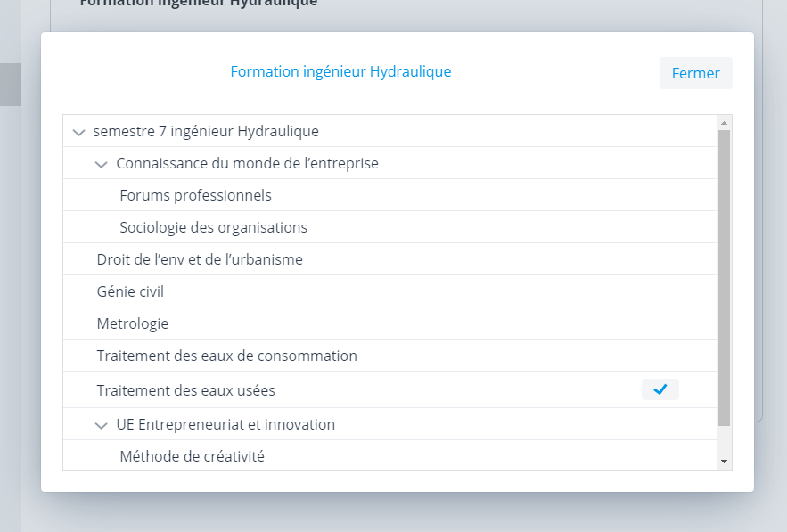The width and height of the screenshot is (787, 532).
Task: Pick the Metrologie course
Action: [133, 323]
